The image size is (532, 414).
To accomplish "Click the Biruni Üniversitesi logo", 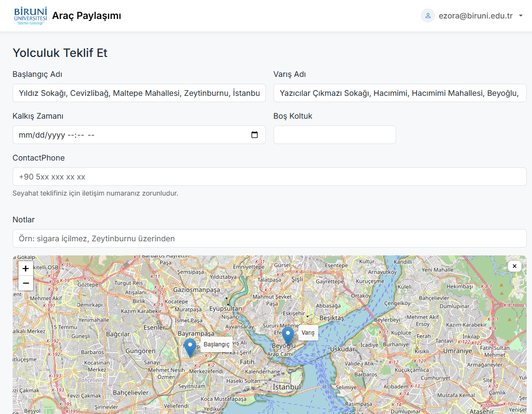I will 31,16.
